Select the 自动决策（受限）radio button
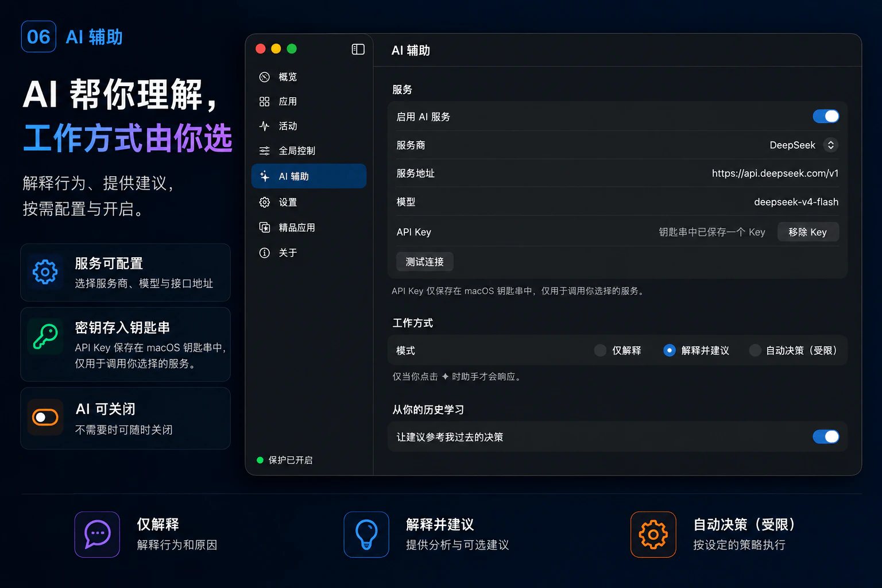 pos(755,350)
